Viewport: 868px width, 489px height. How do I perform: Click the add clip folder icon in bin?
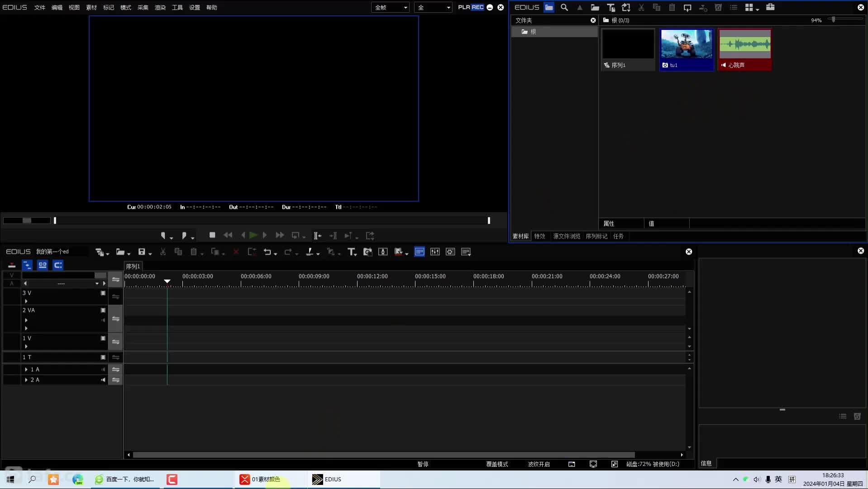point(595,7)
